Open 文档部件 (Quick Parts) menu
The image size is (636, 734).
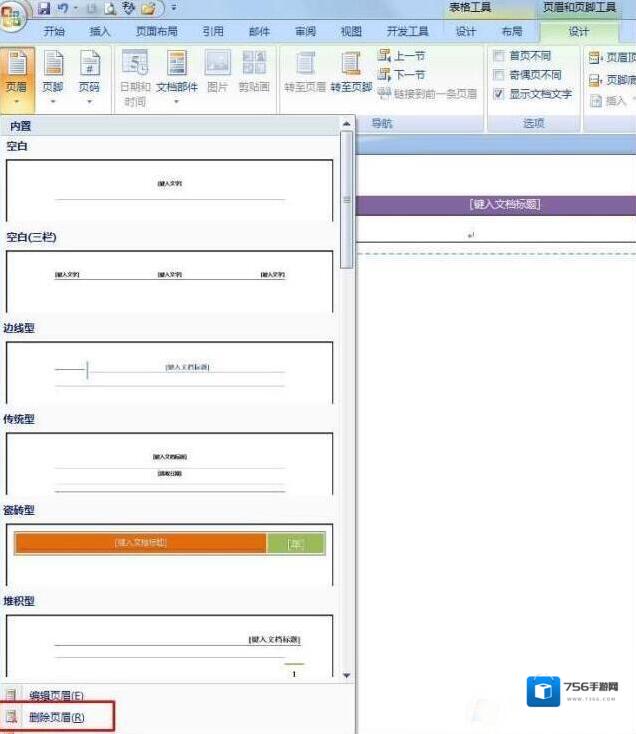pos(177,76)
